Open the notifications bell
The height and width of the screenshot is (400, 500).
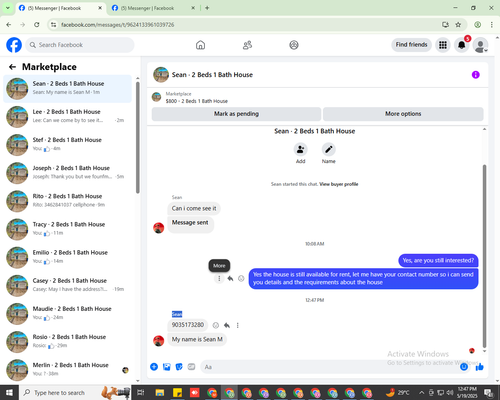pyautogui.click(x=462, y=45)
